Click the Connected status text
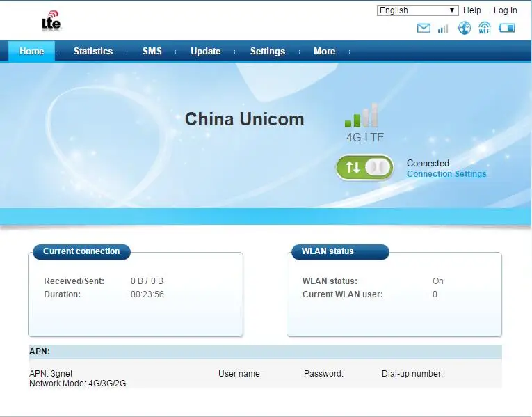 click(x=428, y=164)
